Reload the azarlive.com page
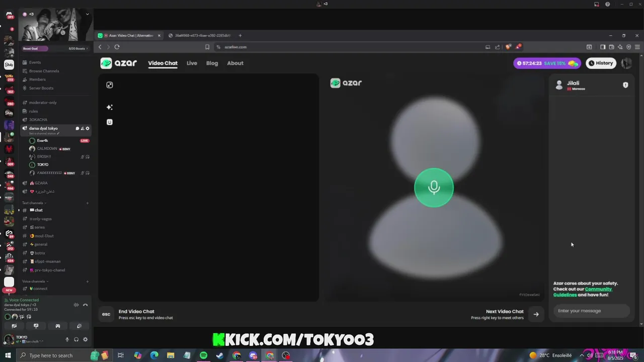Screen dimensions: 644x362 coord(117,47)
